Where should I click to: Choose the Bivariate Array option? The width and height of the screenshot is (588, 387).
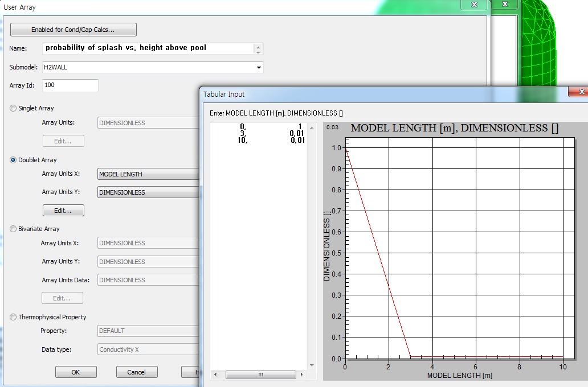[13, 229]
